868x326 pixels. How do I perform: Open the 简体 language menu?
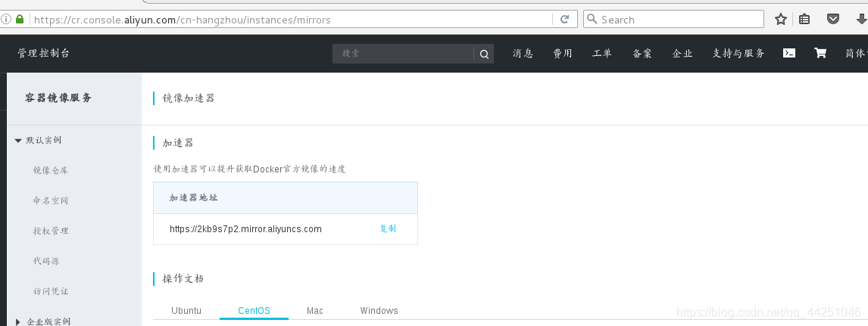coord(856,54)
